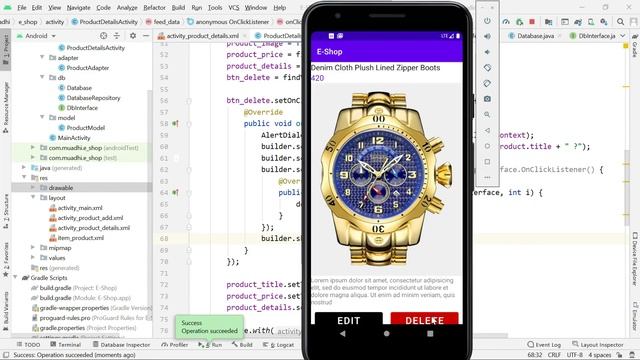Switch to activity_product_details.xml editor tab
Viewport: 640px width, 360px height.
pyautogui.click(x=203, y=36)
